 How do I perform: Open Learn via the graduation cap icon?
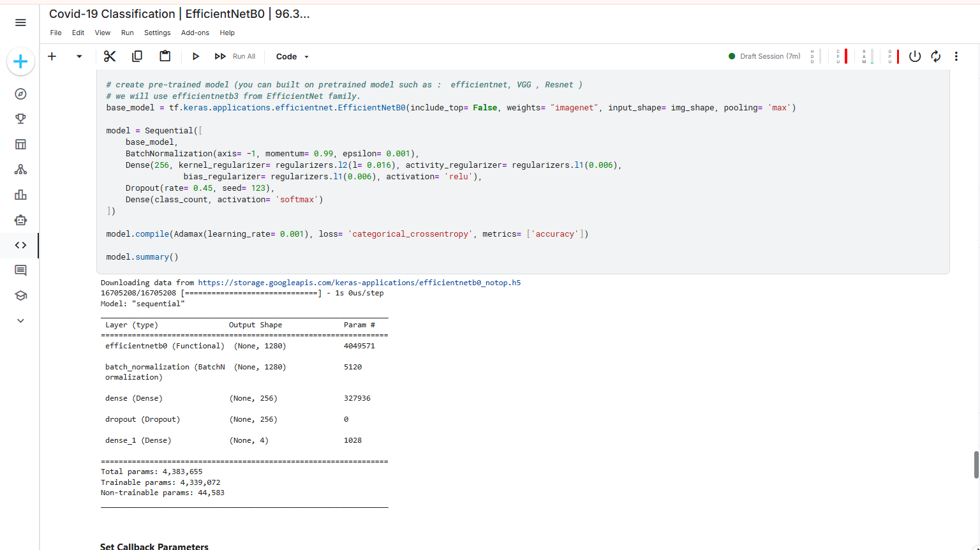pyautogui.click(x=20, y=295)
